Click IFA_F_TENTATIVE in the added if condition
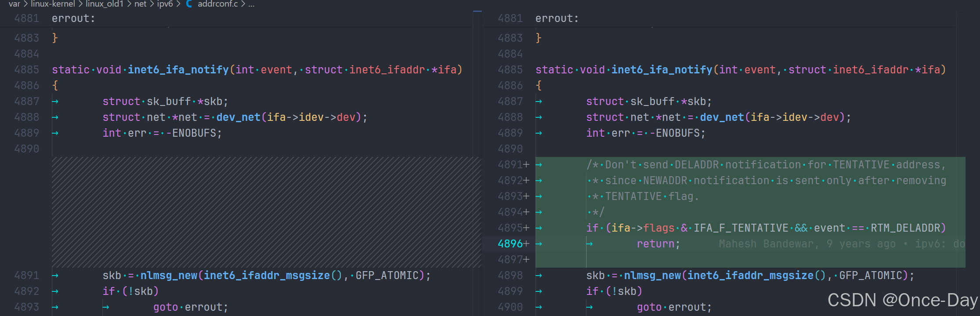The width and height of the screenshot is (980, 316). pos(741,228)
